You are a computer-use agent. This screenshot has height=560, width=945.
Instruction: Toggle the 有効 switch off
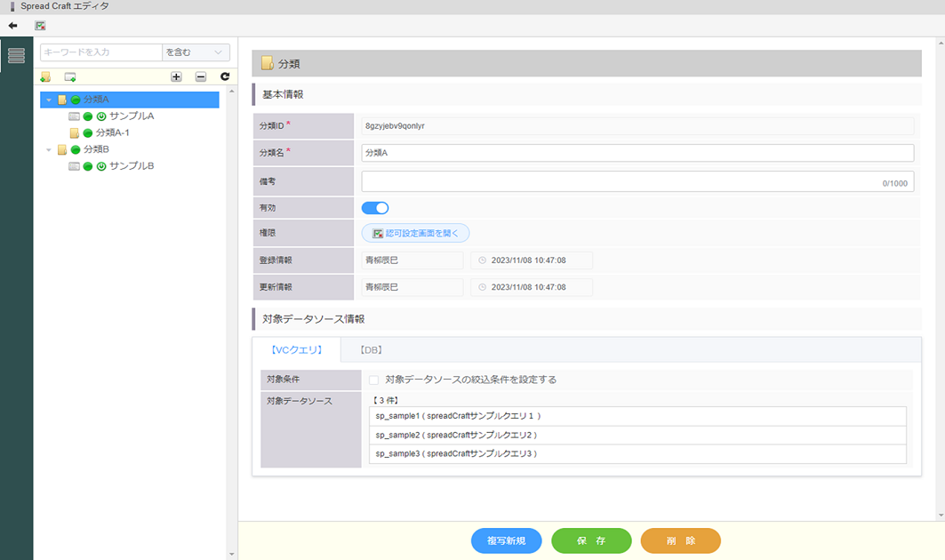(375, 208)
